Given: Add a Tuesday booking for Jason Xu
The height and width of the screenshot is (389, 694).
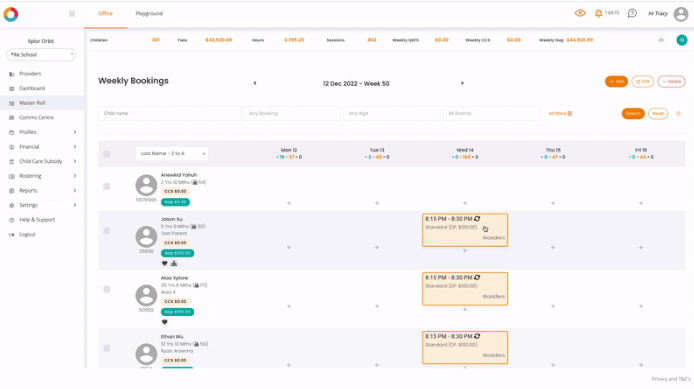Looking at the screenshot, I should (377, 247).
